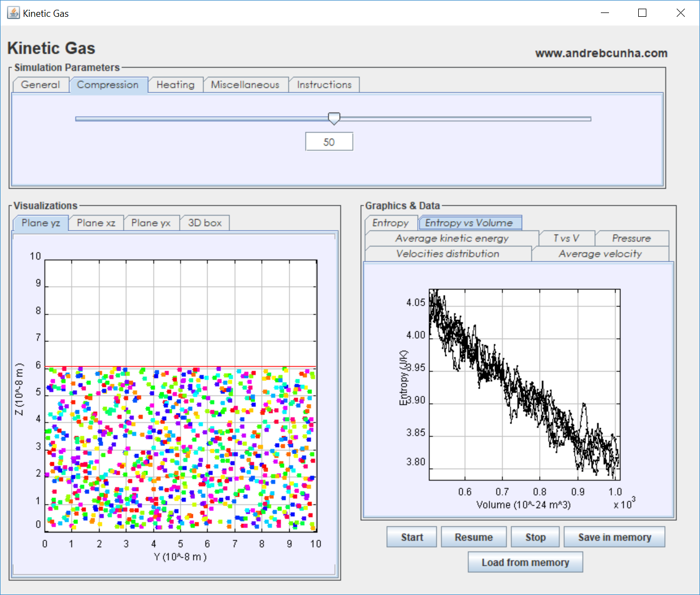Switch to the Pressure tab
Viewport: 700px width, 595px height.
click(632, 238)
